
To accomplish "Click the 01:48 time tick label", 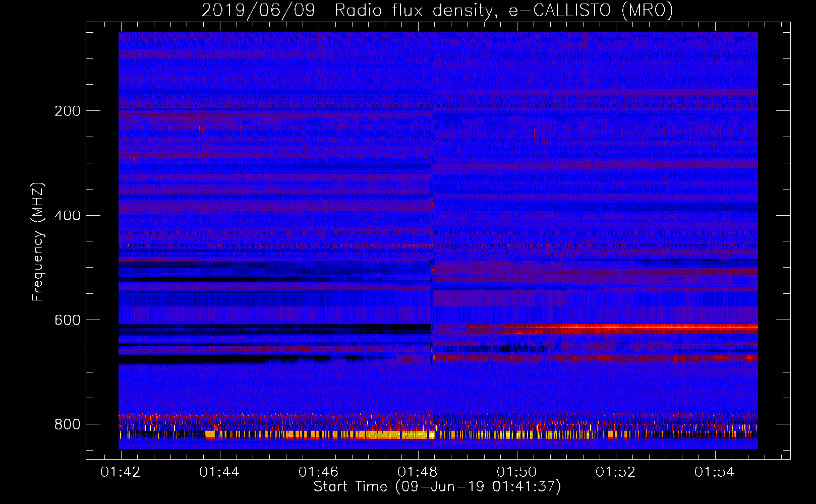I will click(x=418, y=472).
